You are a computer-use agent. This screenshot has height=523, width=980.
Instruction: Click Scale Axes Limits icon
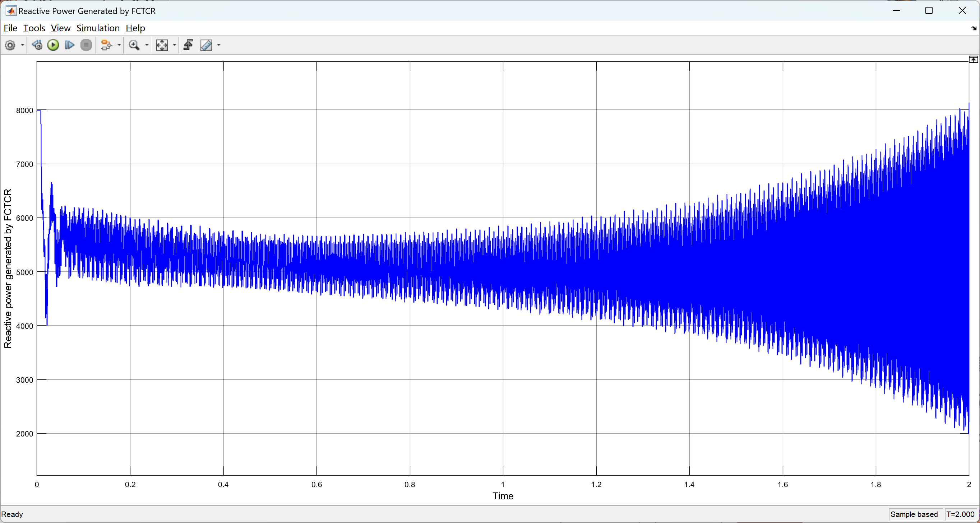[162, 45]
